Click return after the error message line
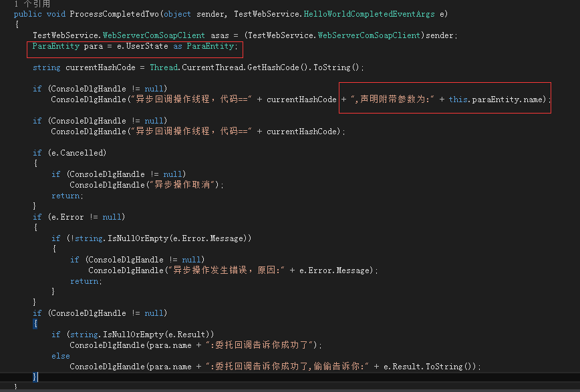 (x=85, y=281)
